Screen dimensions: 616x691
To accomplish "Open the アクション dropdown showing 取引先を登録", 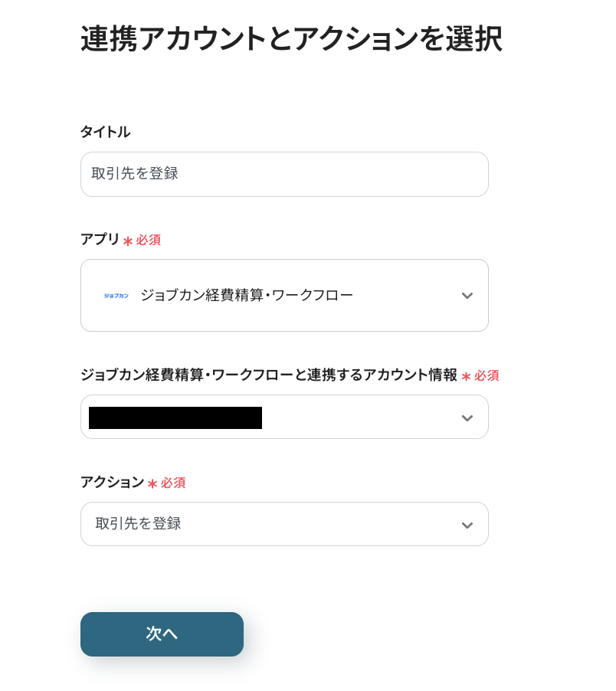I will [x=283, y=524].
